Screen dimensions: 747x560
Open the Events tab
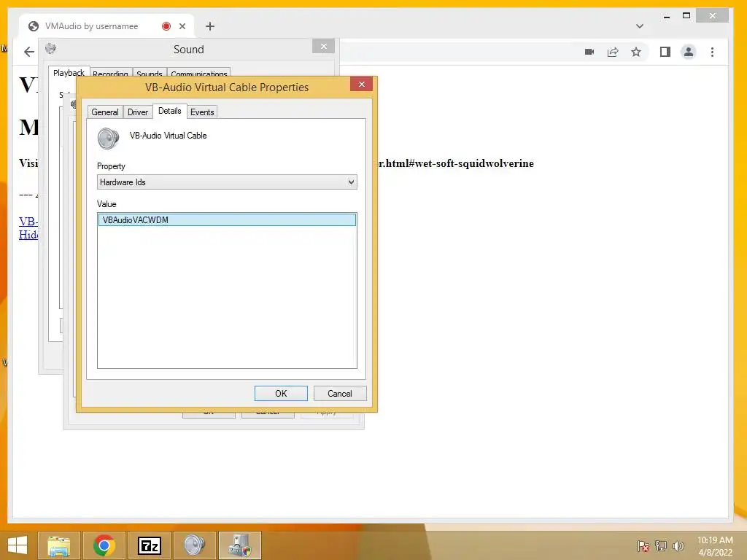coord(202,112)
